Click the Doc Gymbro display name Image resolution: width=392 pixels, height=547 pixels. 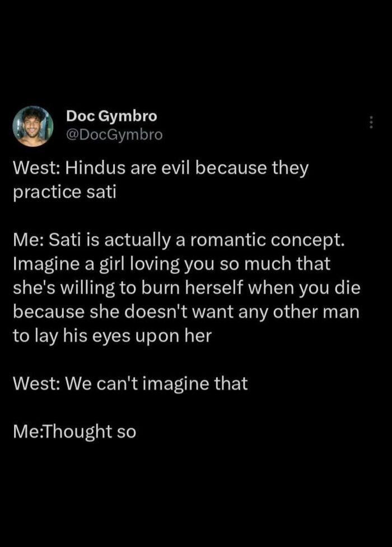click(111, 116)
